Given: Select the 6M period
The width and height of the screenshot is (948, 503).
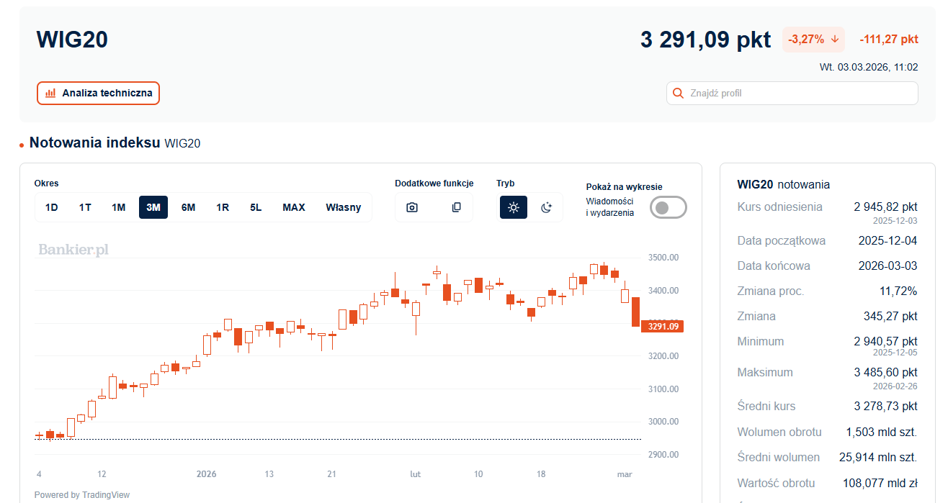Looking at the screenshot, I should tap(188, 207).
